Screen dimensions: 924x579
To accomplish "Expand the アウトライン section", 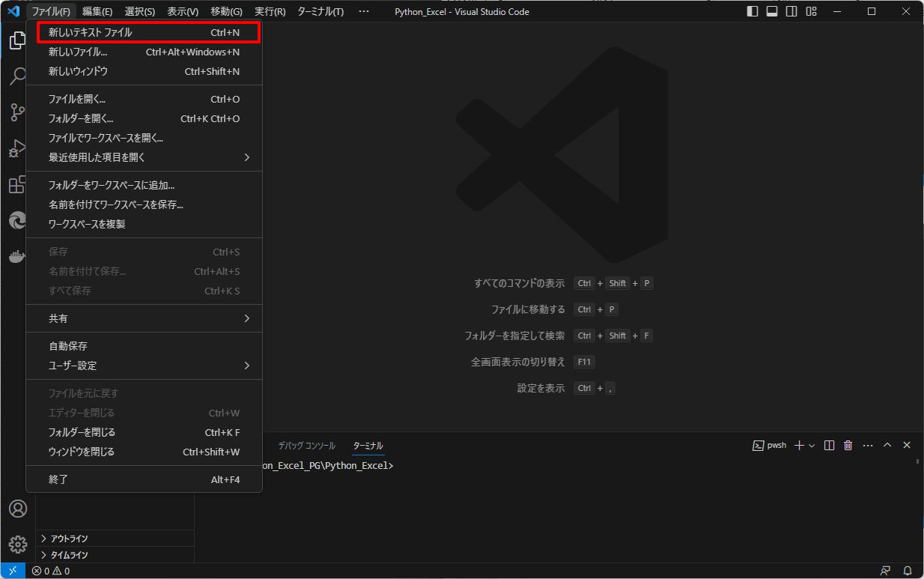I will pyautogui.click(x=115, y=539).
